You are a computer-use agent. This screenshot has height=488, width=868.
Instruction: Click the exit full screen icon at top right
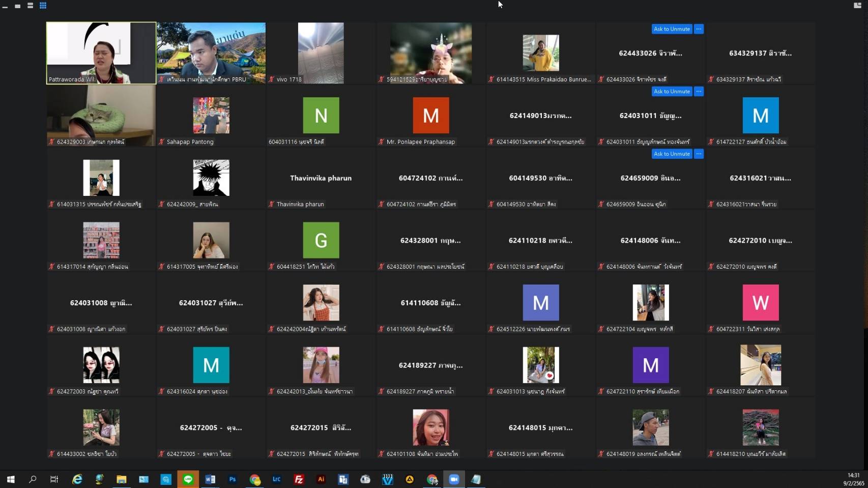857,6
